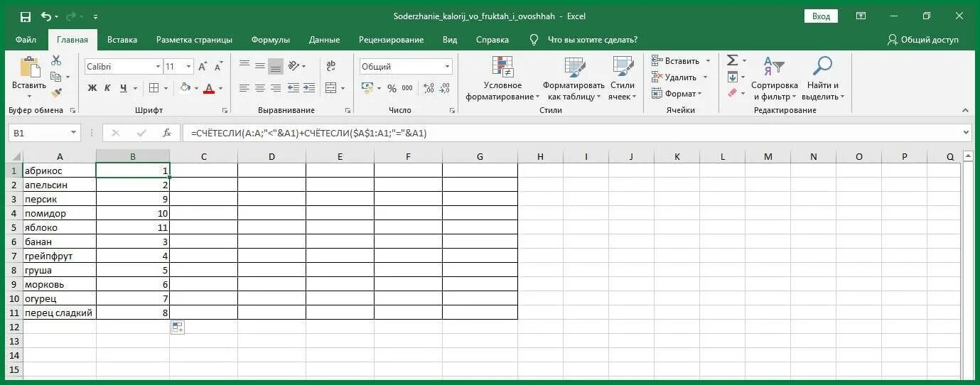This screenshot has height=385, width=980.
Task: Click the Cut scissors icon
Action: pyautogui.click(x=56, y=61)
